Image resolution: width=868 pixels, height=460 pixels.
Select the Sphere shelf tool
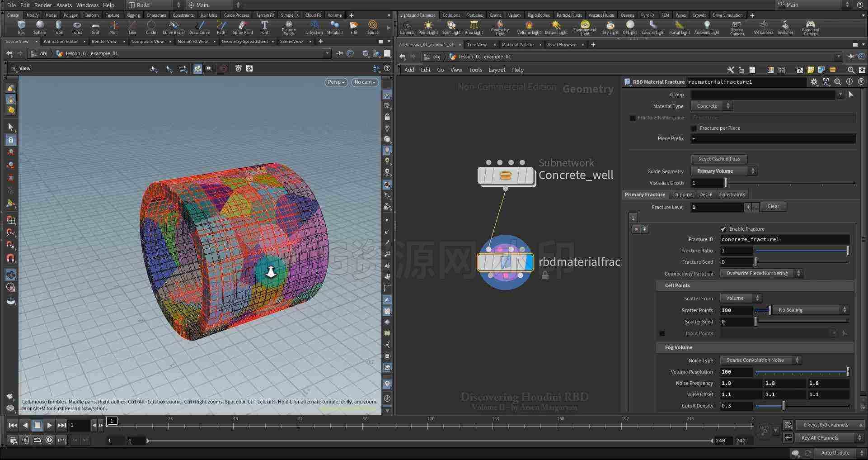40,27
